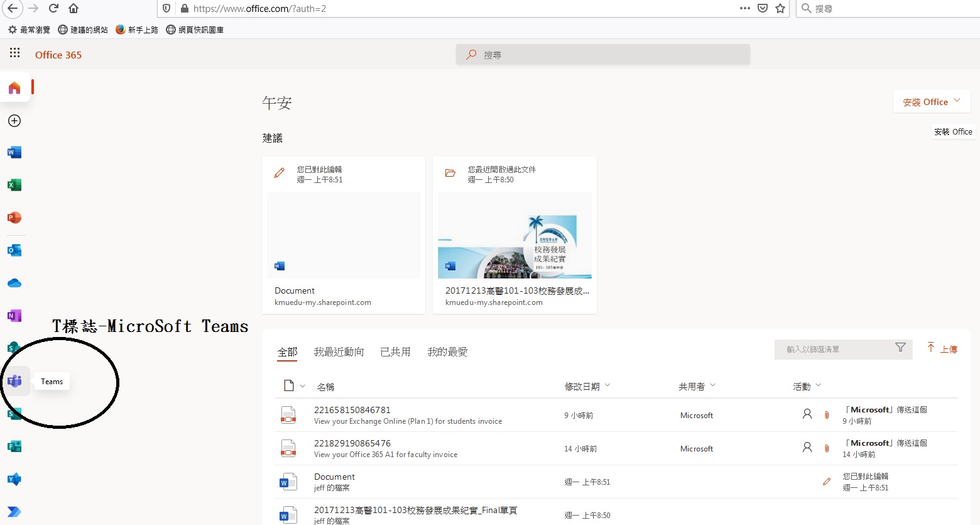Open file 221658150846781 in list
This screenshot has width=980, height=525.
(352, 410)
